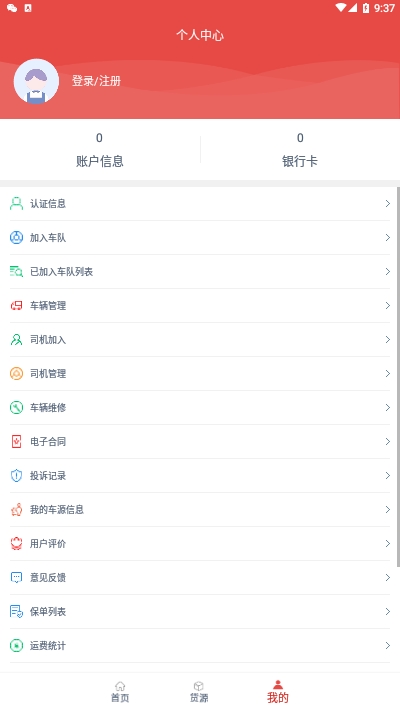Open 用户评价 via its chevron arrow

(387, 543)
